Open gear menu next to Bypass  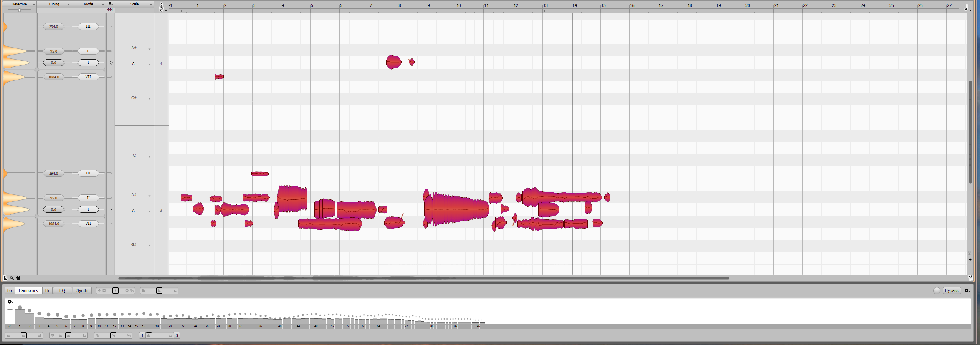click(x=967, y=290)
